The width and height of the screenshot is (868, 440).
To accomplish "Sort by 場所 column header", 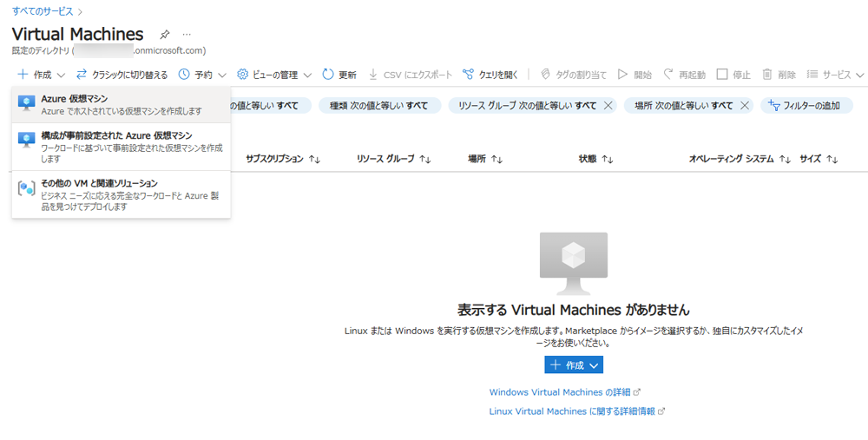I will point(485,160).
